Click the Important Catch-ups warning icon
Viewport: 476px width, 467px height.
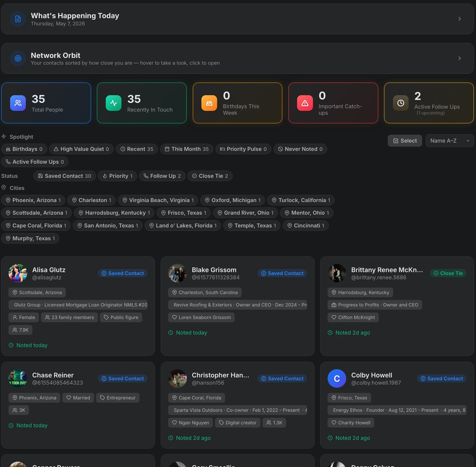[x=305, y=103]
